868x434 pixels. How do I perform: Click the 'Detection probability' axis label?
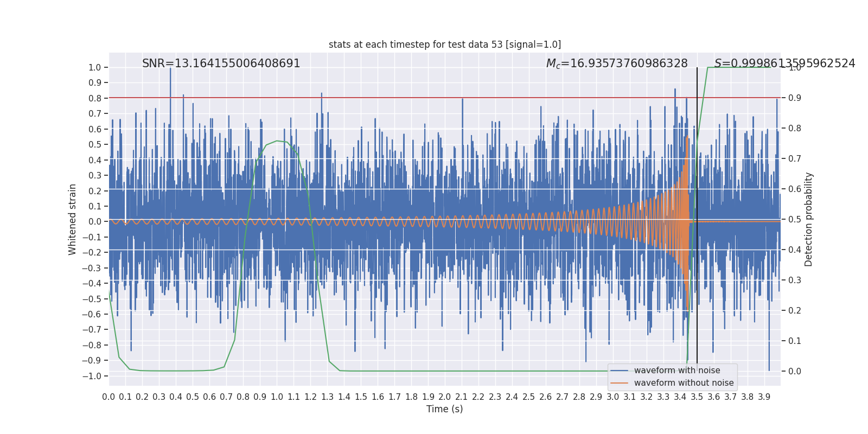(x=809, y=219)
